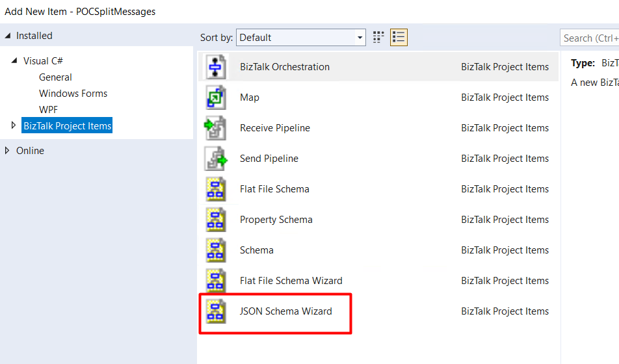Click the Installed tree label
The width and height of the screenshot is (619, 364).
(34, 36)
